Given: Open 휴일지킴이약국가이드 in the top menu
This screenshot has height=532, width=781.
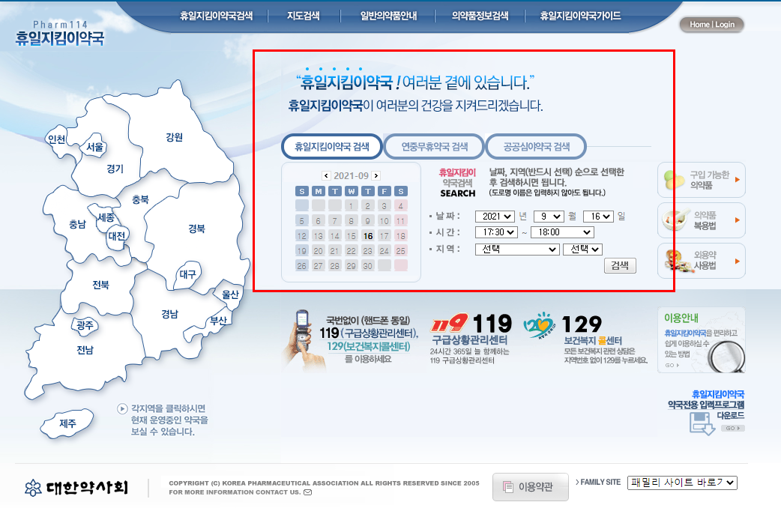Looking at the screenshot, I should pos(580,16).
